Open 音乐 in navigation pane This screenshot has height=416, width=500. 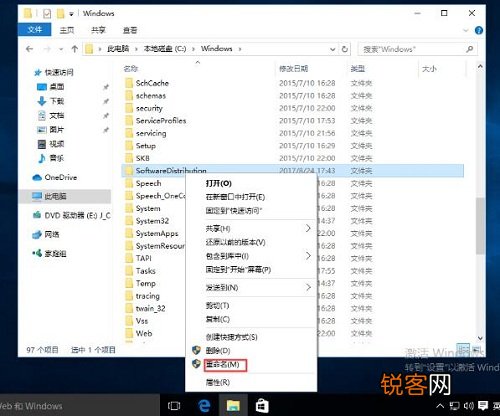[57, 158]
